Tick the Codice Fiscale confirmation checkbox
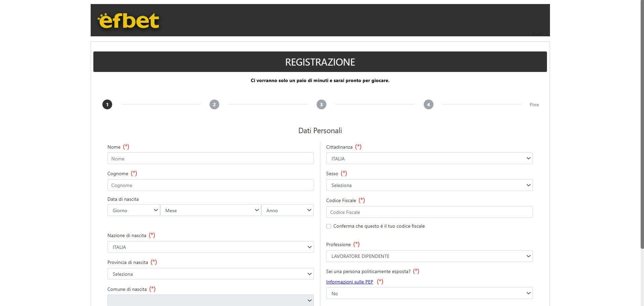The height and width of the screenshot is (306, 644). [x=329, y=226]
